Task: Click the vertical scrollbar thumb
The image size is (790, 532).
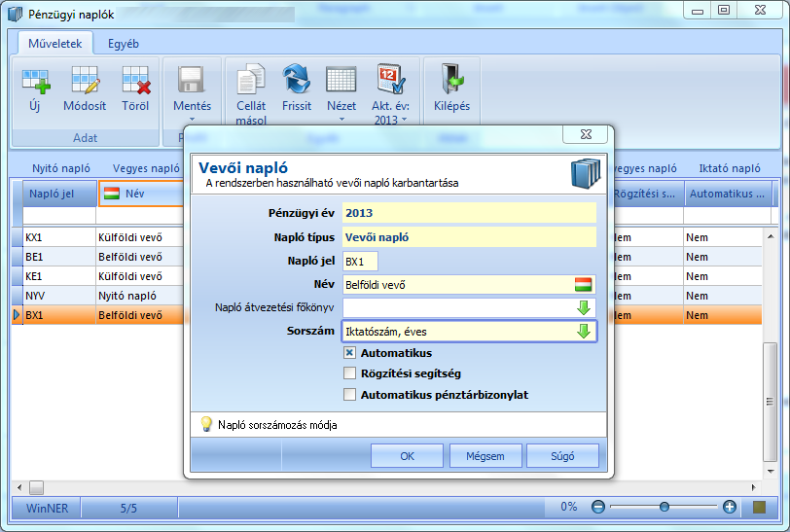Action: [x=770, y=402]
